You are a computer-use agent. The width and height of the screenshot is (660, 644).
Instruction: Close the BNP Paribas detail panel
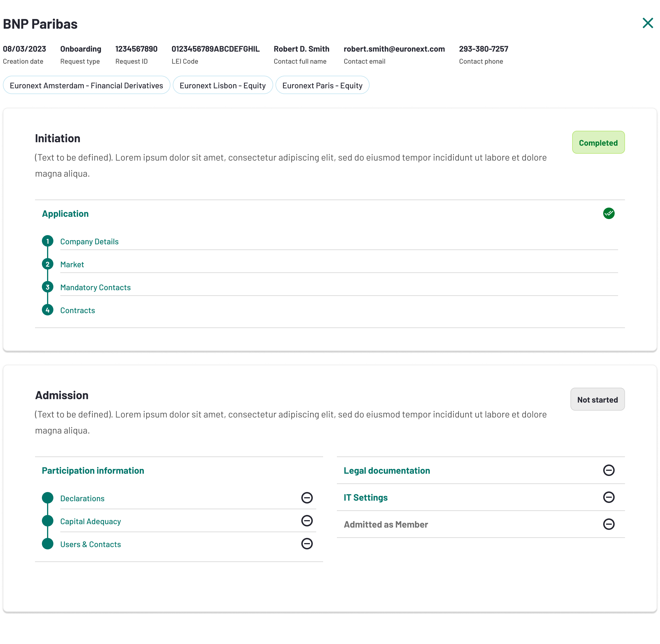point(647,23)
